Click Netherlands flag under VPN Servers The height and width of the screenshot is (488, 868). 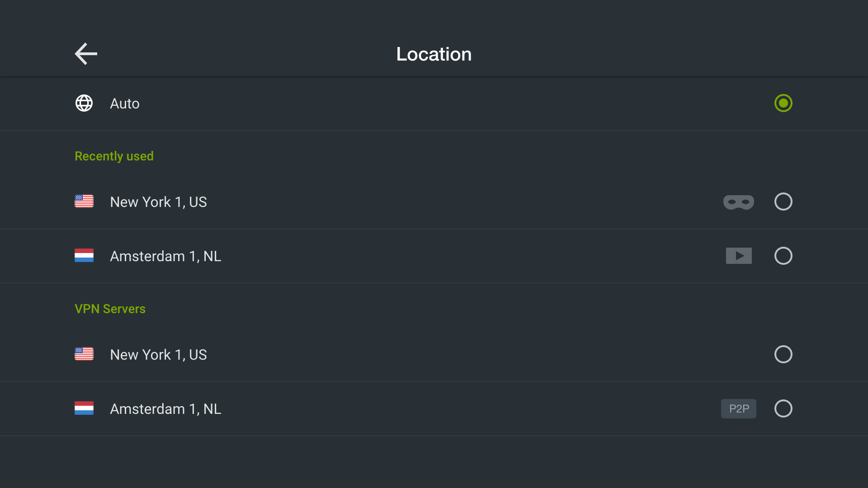point(84,408)
